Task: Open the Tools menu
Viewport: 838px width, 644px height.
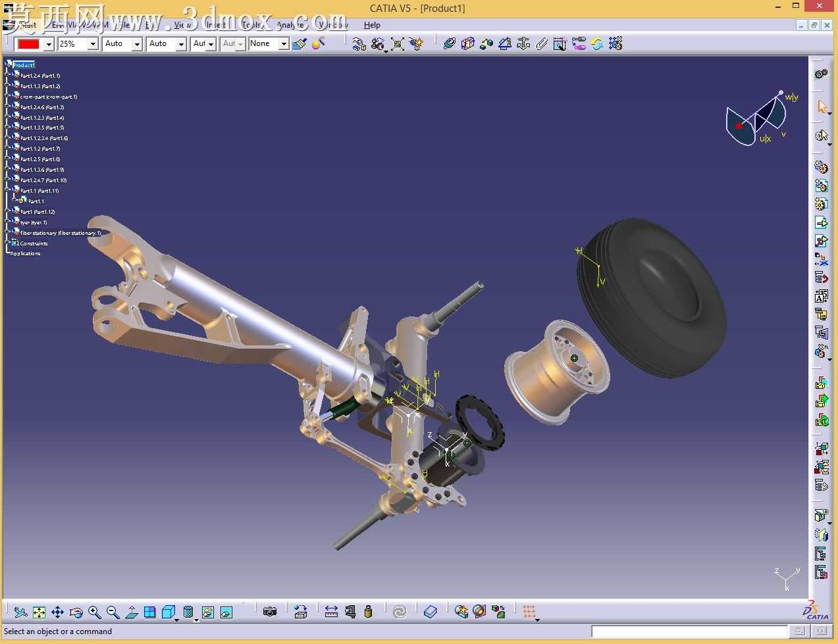Action: pyautogui.click(x=251, y=25)
